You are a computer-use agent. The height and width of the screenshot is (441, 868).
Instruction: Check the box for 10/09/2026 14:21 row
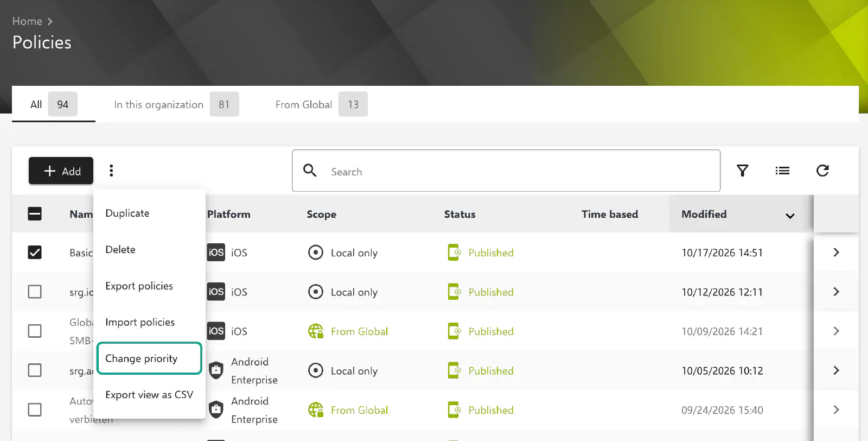(x=35, y=331)
